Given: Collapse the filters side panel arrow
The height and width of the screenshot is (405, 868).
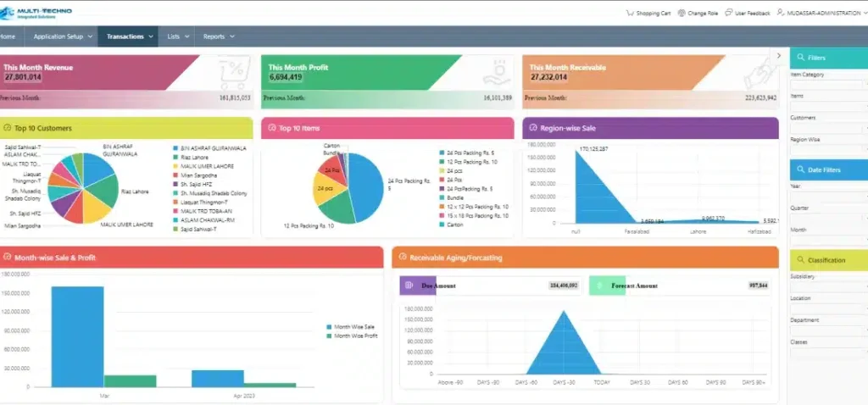Looking at the screenshot, I should coord(779,55).
